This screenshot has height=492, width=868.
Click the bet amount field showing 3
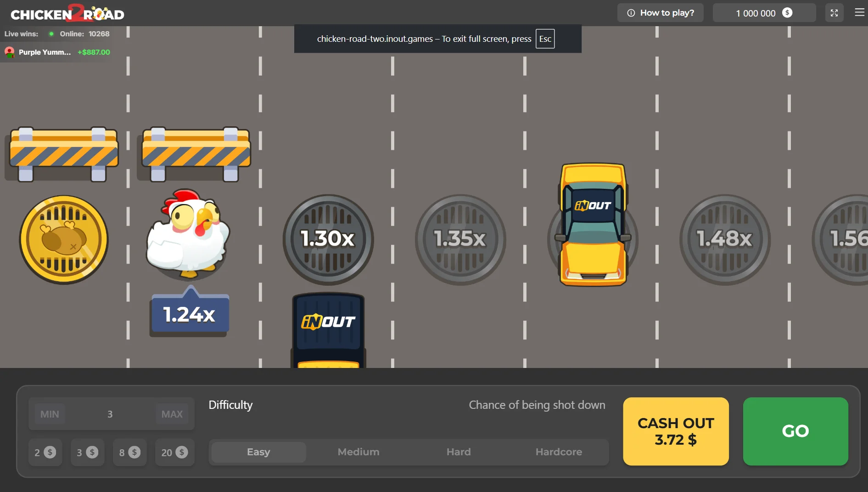(x=110, y=414)
